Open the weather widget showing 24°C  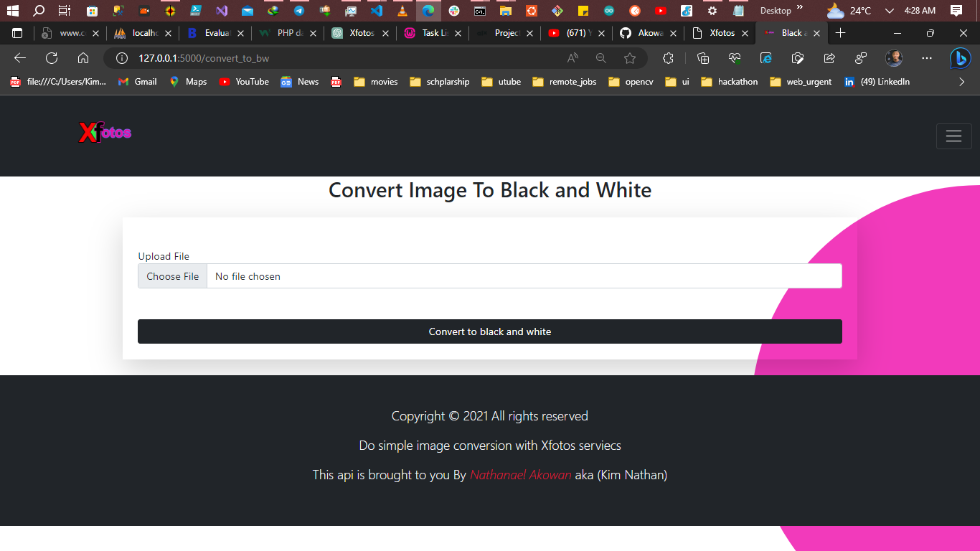tap(849, 11)
